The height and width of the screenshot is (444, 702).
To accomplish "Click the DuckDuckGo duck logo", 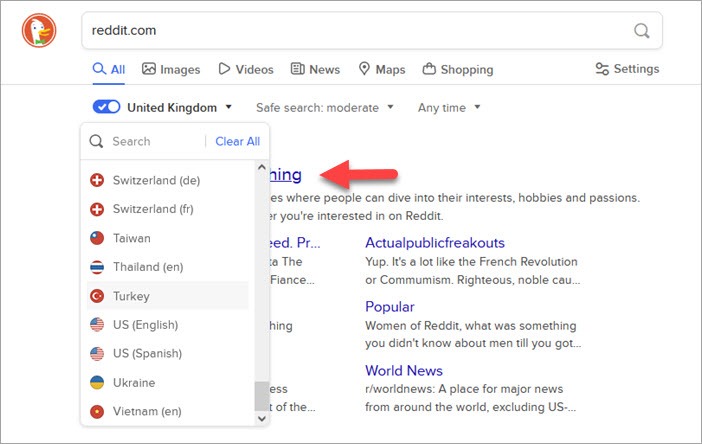I will coord(39,30).
